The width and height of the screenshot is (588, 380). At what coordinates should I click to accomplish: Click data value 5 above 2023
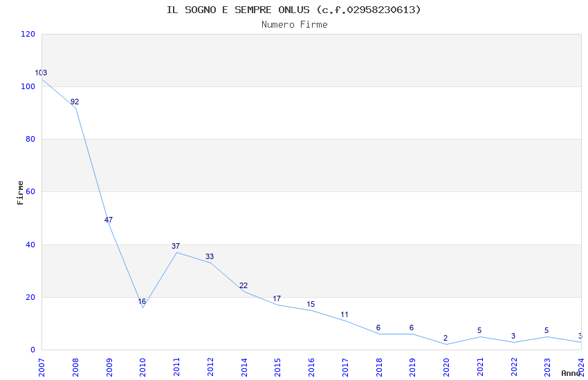tap(546, 330)
